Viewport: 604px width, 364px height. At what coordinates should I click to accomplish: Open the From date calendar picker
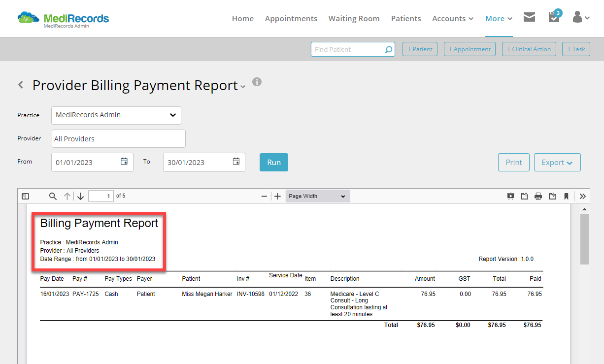coord(124,162)
